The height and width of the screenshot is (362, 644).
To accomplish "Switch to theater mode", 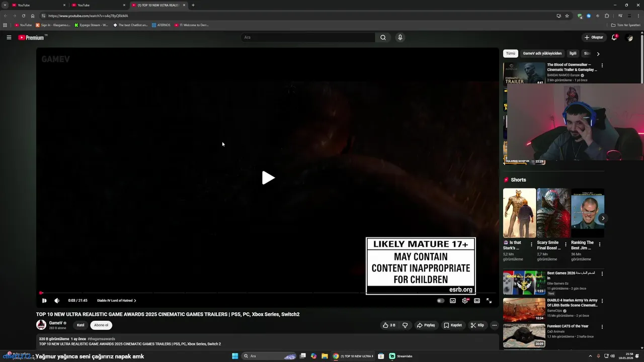I will pos(477,301).
